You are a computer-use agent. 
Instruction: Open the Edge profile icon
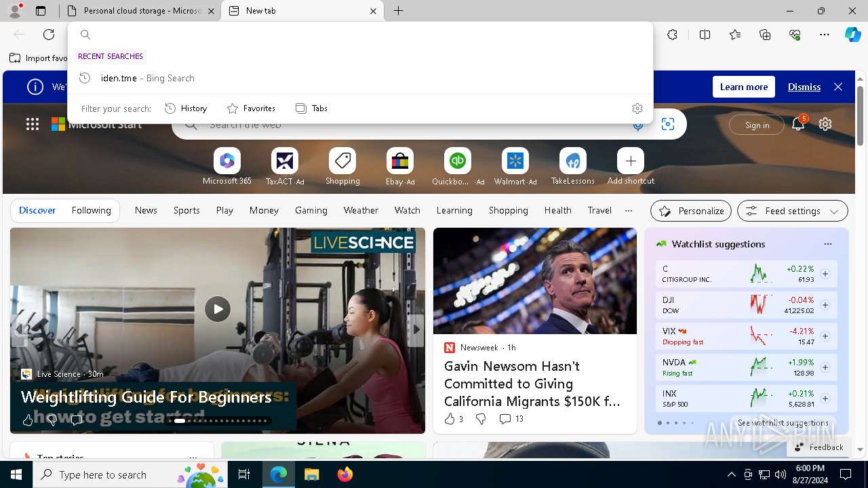click(15, 11)
